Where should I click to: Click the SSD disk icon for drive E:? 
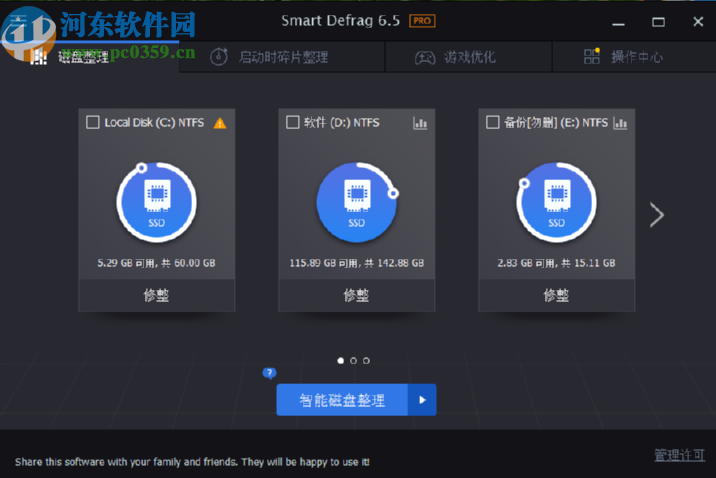pos(557,202)
